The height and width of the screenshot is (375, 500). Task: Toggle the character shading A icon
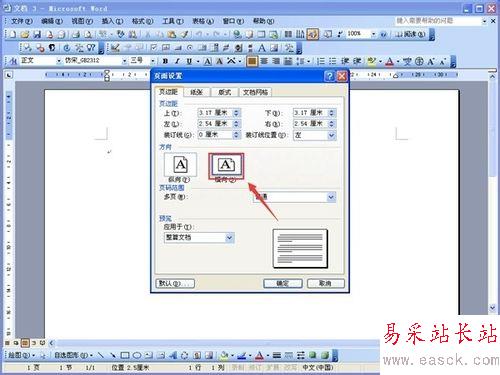[x=219, y=61]
